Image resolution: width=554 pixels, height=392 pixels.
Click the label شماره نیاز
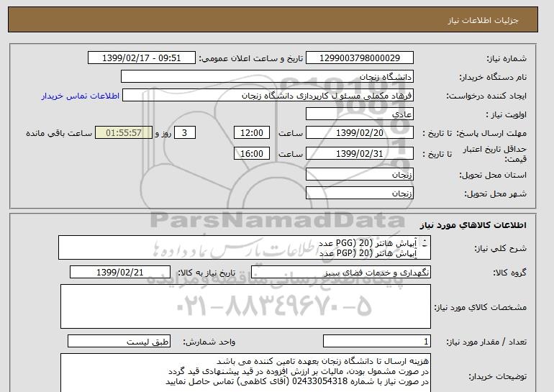pos(507,58)
